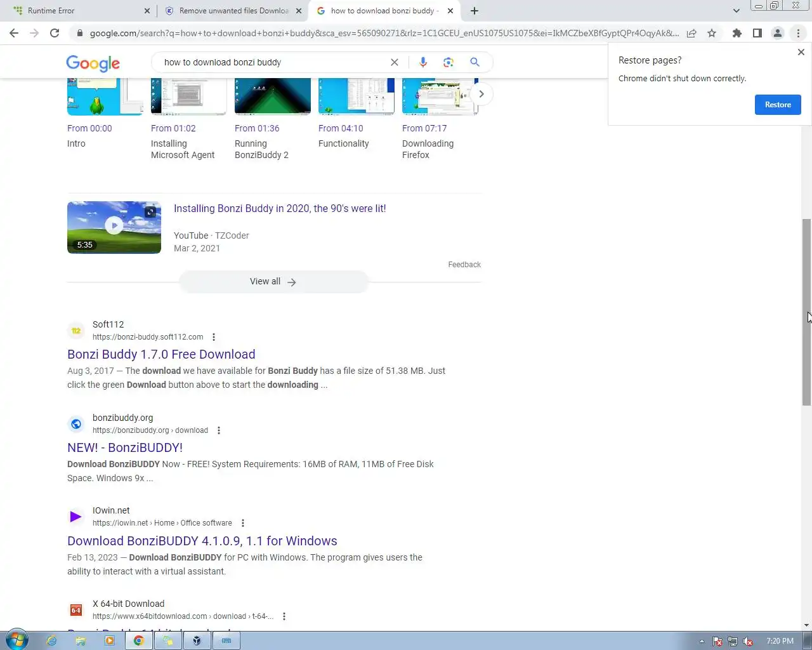The height and width of the screenshot is (650, 812).
Task: Go to the Google homepage logo
Action: click(93, 63)
